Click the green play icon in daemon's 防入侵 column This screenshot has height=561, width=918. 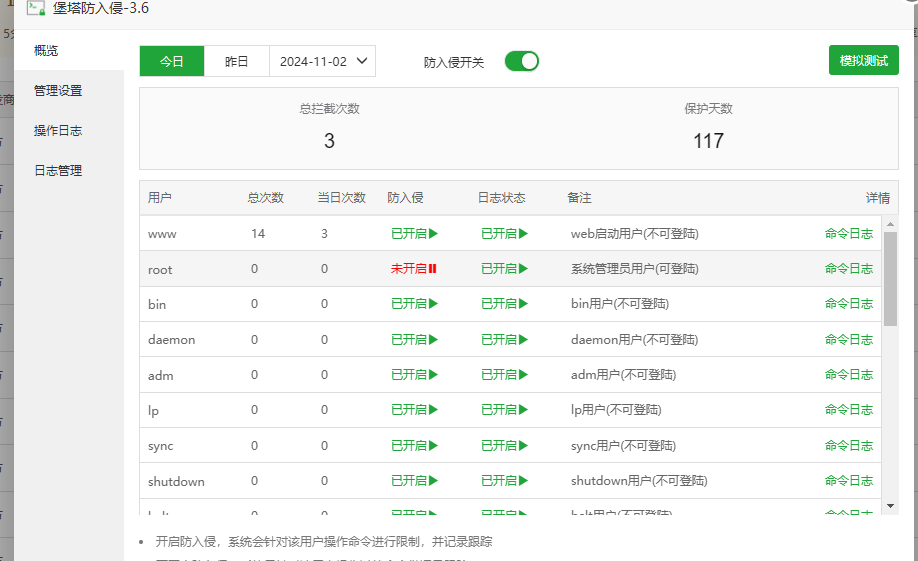[433, 340]
